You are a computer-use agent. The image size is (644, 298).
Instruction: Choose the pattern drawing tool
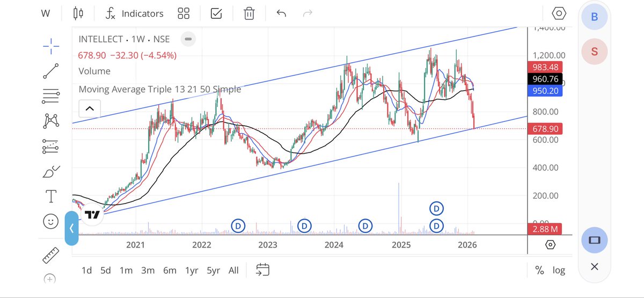click(51, 121)
